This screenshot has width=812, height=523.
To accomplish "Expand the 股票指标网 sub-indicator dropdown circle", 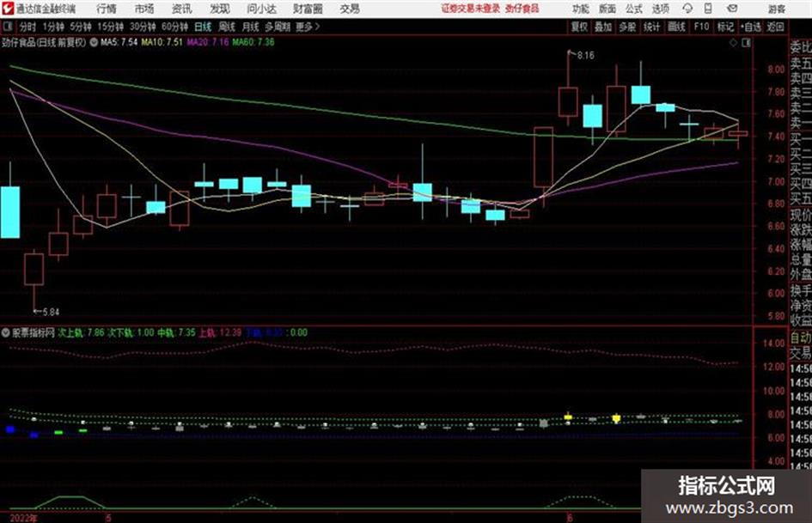I will [x=6, y=332].
